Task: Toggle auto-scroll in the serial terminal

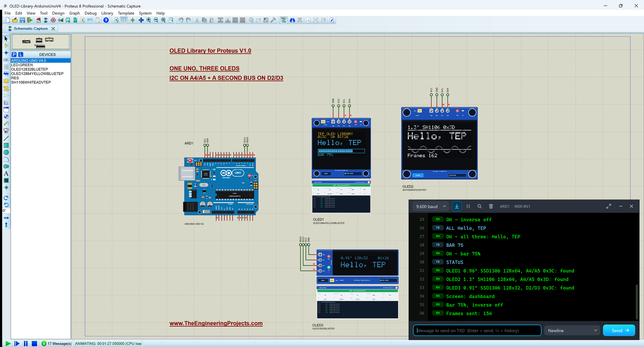Action: click(x=457, y=206)
